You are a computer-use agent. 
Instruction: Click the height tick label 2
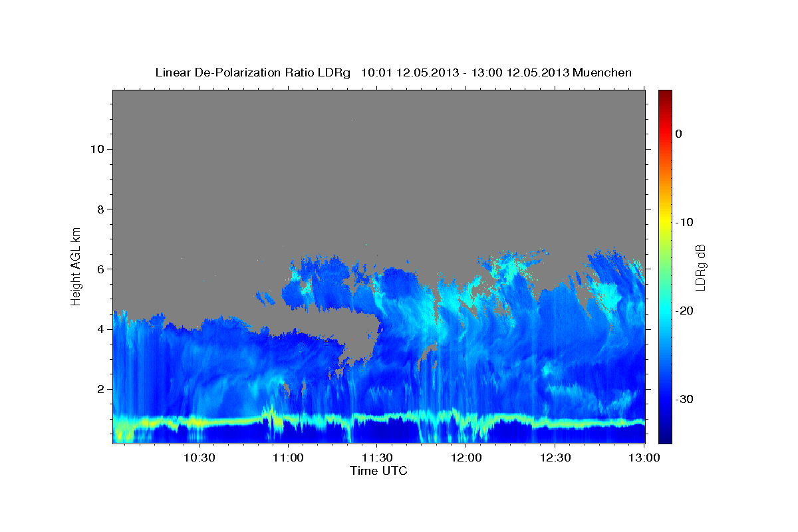pyautogui.click(x=100, y=389)
